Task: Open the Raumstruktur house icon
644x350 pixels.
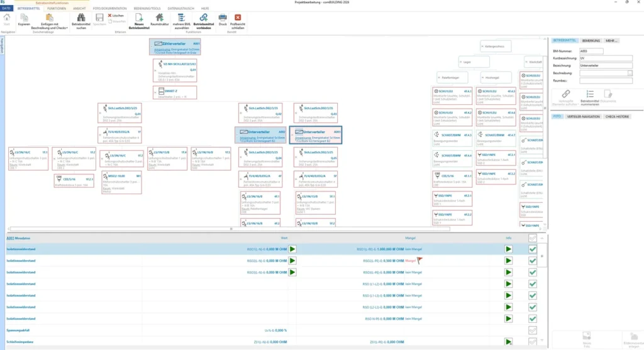Action: (159, 17)
